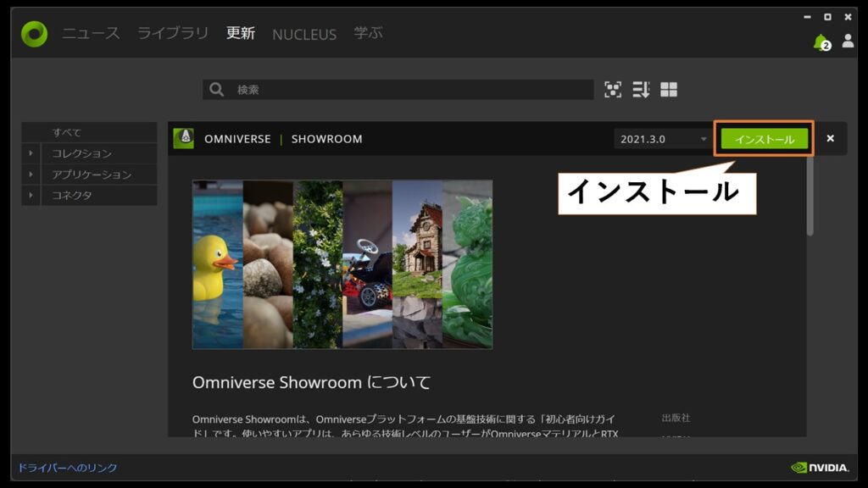Click the focus frame filter icon
Screen dimensions: 868x488
pos(613,90)
